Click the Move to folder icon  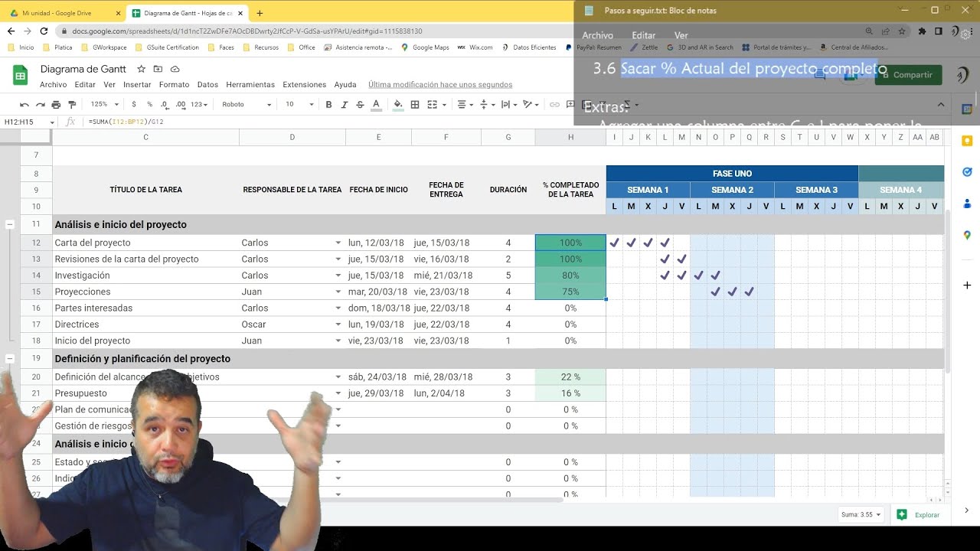[157, 69]
